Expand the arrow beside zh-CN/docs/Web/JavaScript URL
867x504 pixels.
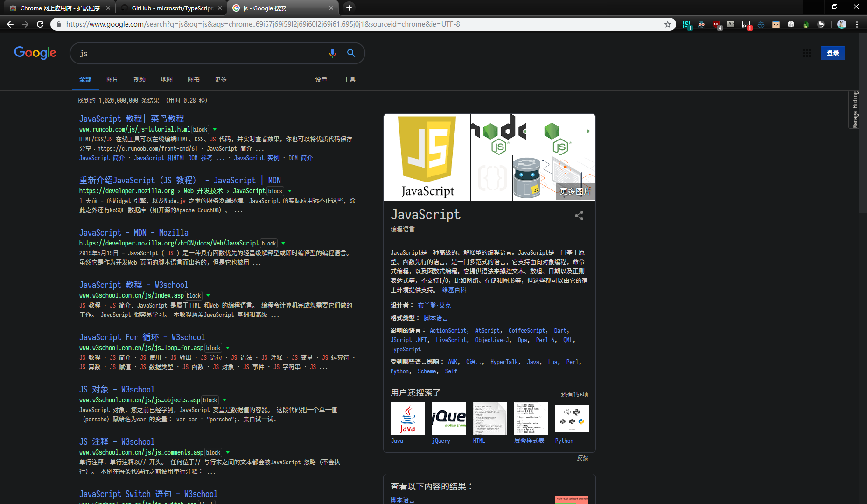(x=283, y=243)
